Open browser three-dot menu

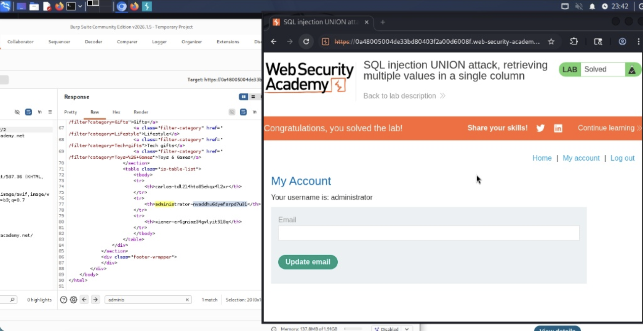point(638,41)
